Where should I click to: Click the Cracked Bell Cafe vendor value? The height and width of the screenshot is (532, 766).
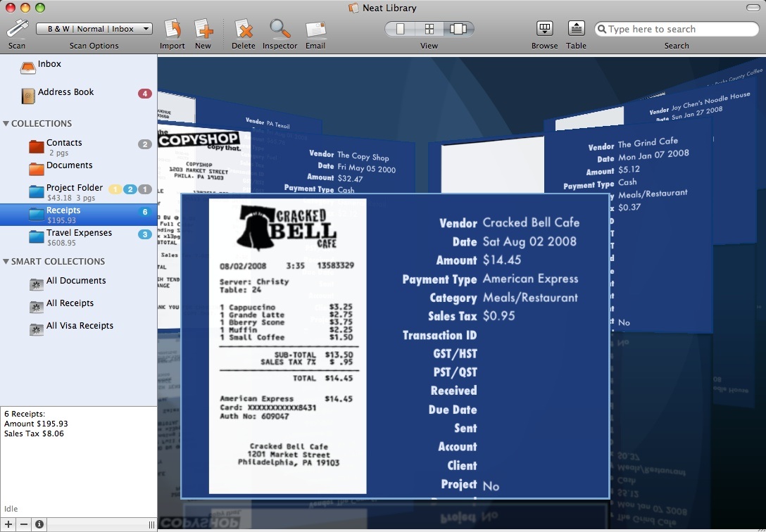[x=531, y=222]
